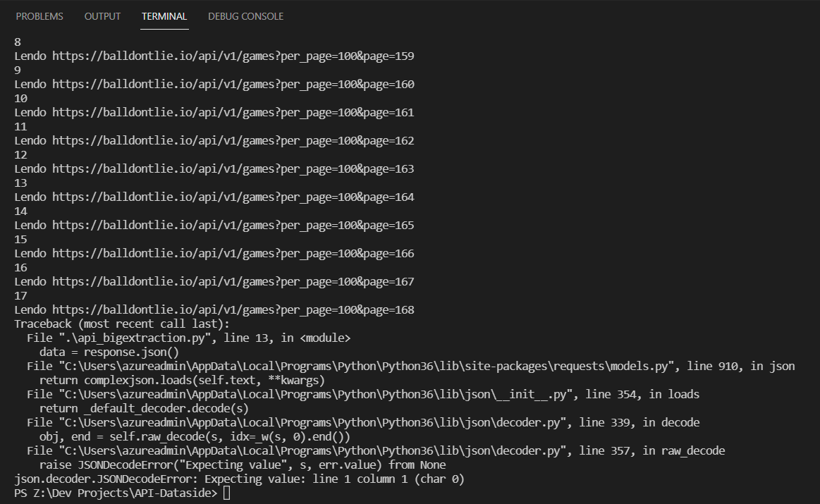Open the json\__init__.py path in traceback

pyautogui.click(x=315, y=395)
